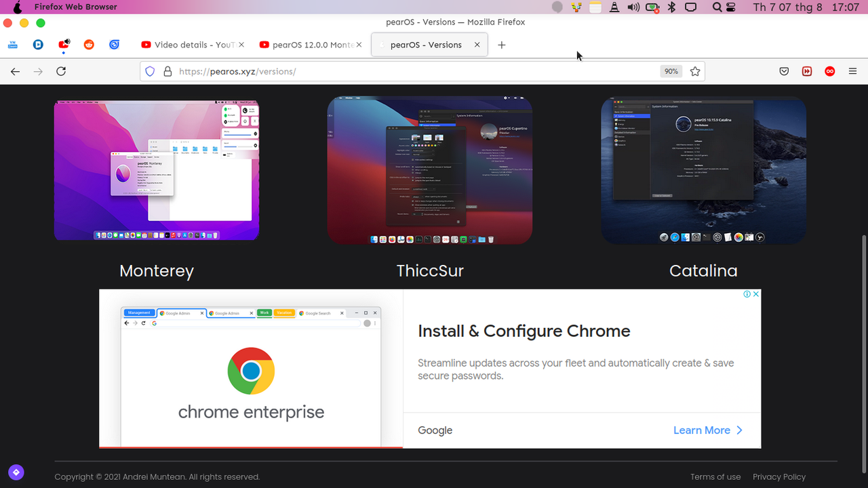Open the colorful blocks tray icon
The height and width of the screenshot is (488, 868).
(576, 7)
